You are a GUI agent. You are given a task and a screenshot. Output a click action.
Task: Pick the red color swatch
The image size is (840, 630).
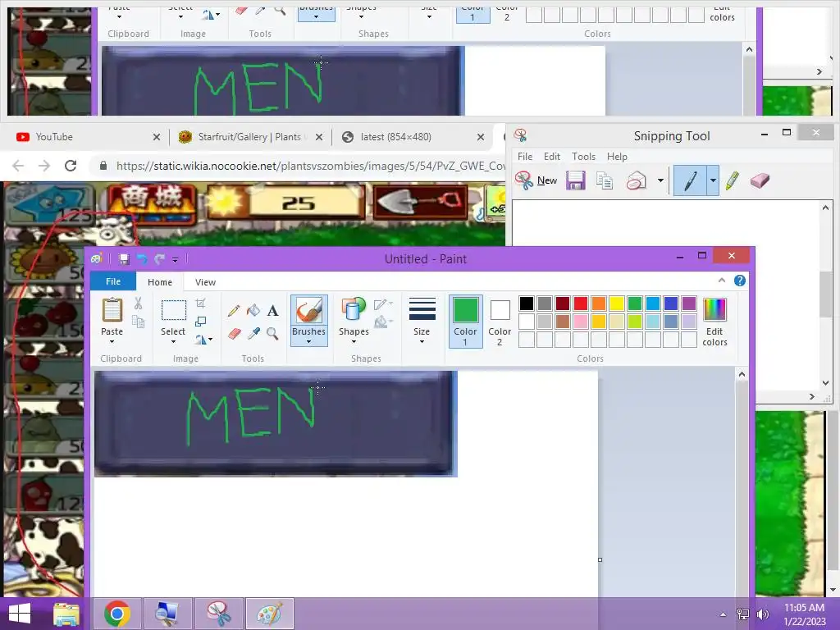coord(581,304)
